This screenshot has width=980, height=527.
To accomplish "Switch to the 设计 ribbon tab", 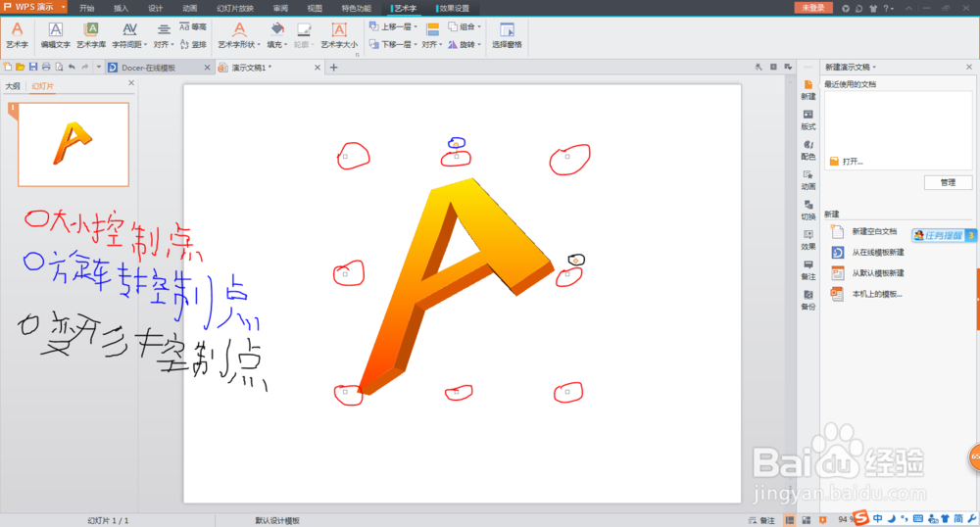I will click(x=155, y=8).
